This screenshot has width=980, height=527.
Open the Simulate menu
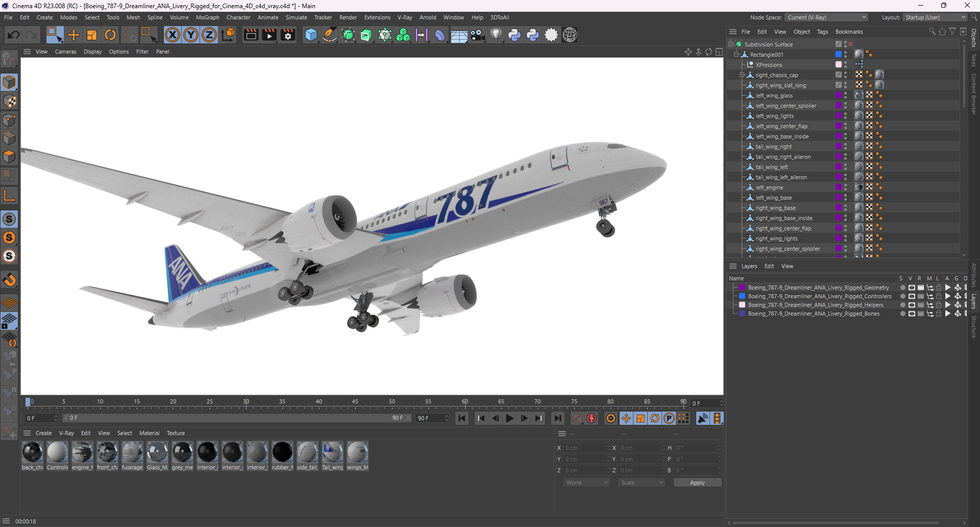click(296, 17)
